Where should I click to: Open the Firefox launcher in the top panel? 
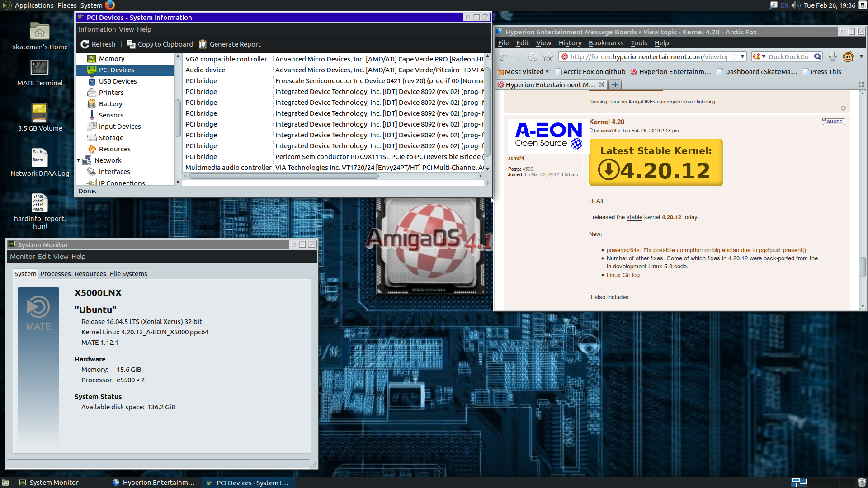tap(110, 5)
